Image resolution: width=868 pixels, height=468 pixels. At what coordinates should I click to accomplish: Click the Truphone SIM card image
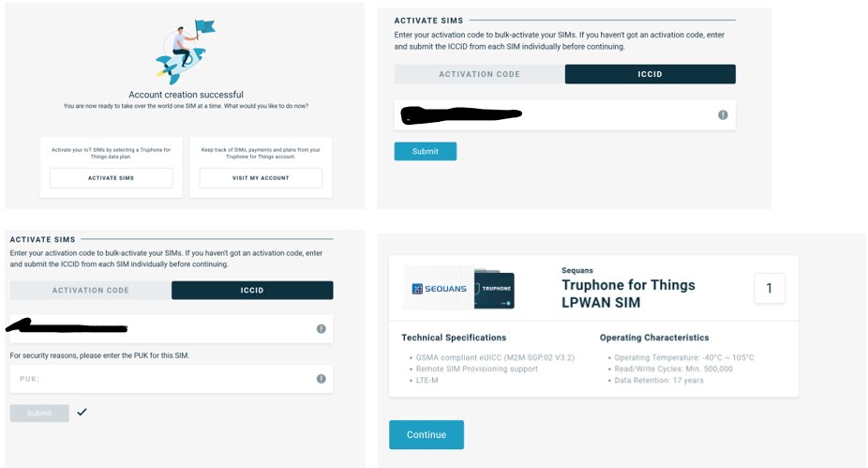coord(494,289)
